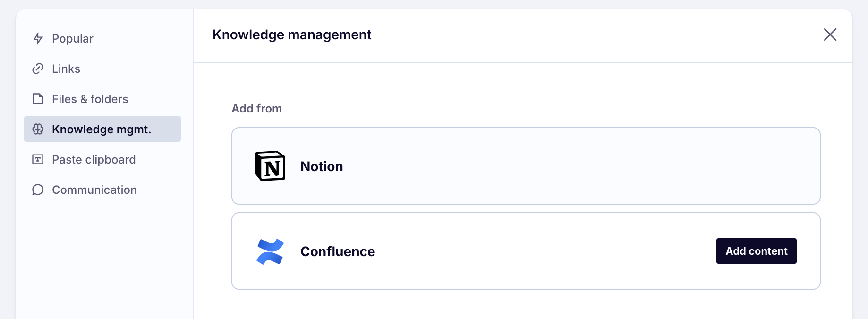Click the Notion label text
Viewport: 868px width, 319px height.
tap(322, 166)
